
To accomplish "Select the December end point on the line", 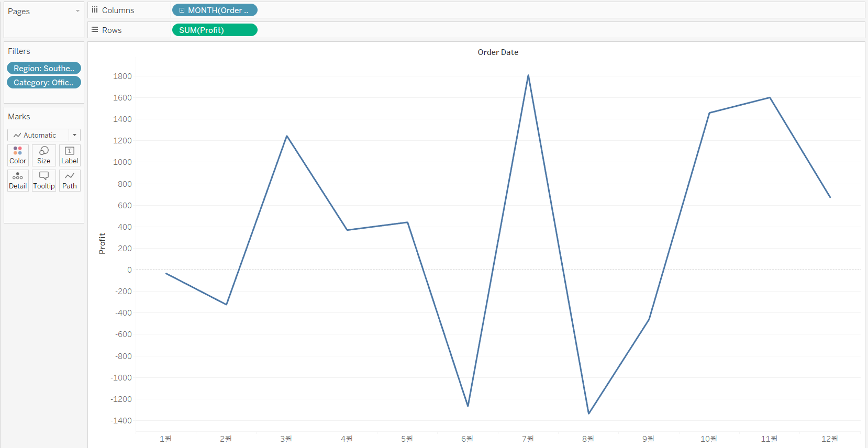I will coord(830,197).
